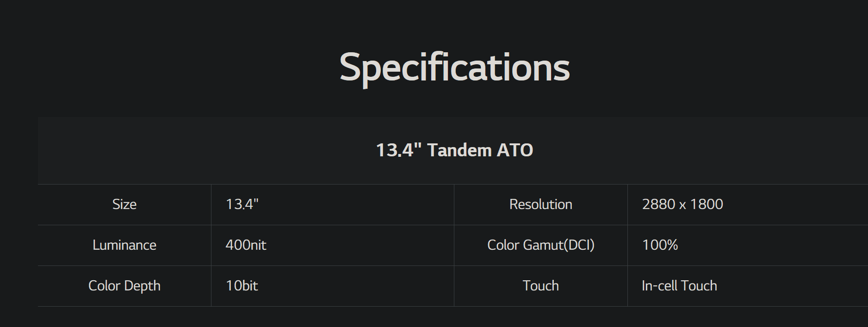Click the number 1800 in the resolution value
Screen dimensions: 868x327
click(707, 204)
